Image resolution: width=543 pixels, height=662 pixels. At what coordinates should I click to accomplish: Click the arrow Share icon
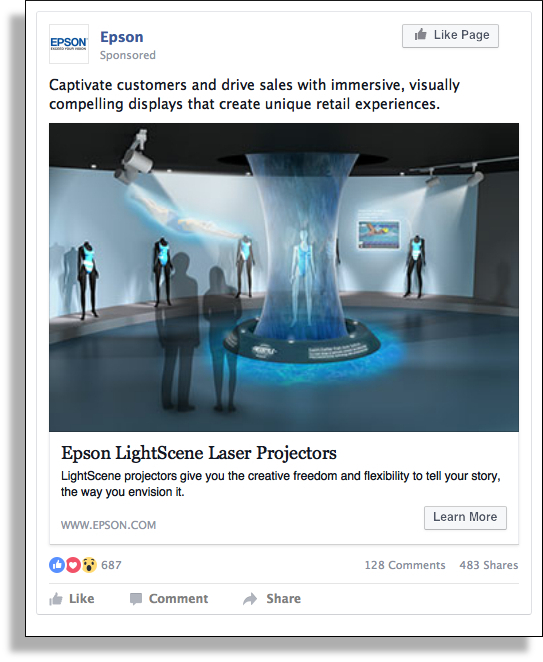(x=250, y=599)
